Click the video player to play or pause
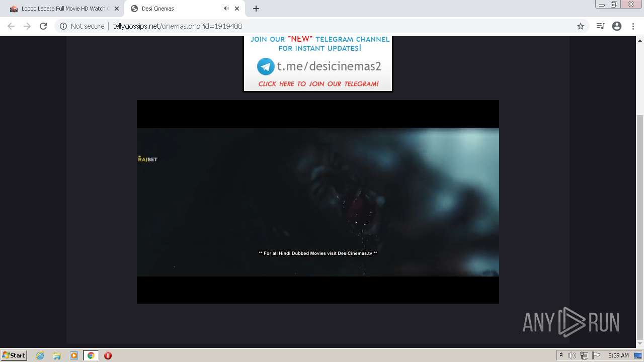This screenshot has height=362, width=644. [x=318, y=202]
